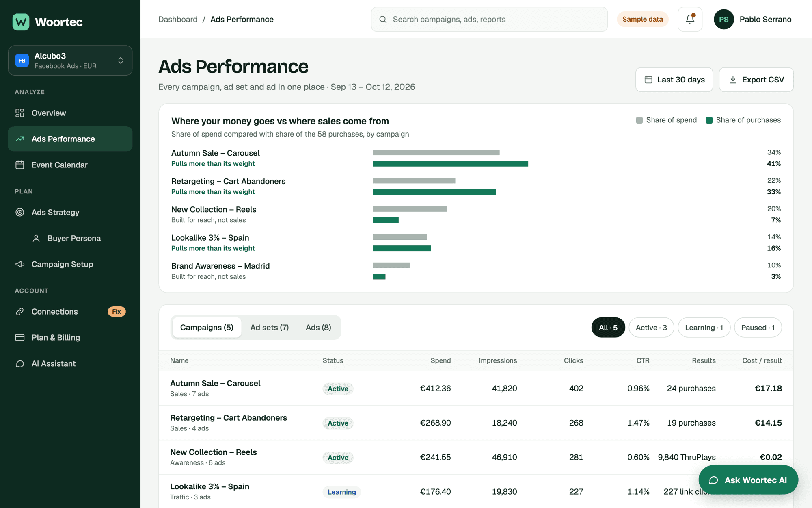Filter campaigns by All · 5
Image resolution: width=812 pixels, height=508 pixels.
pos(608,328)
